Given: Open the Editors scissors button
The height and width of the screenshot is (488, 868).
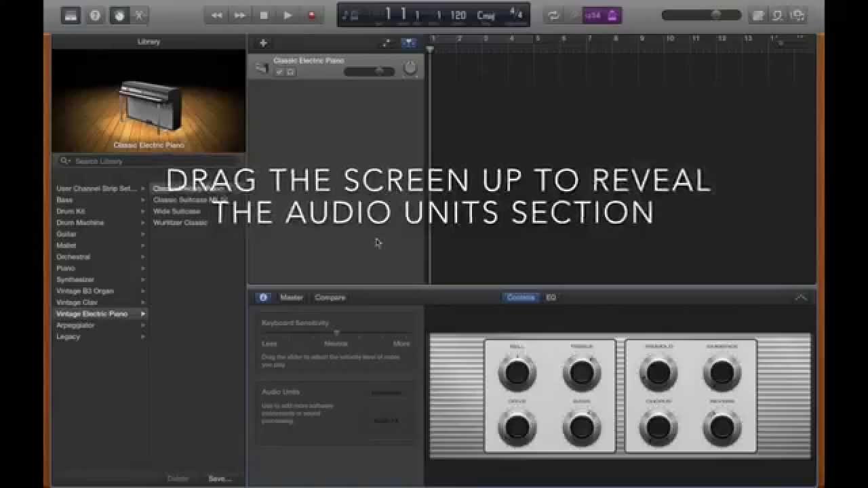Looking at the screenshot, I should point(140,16).
